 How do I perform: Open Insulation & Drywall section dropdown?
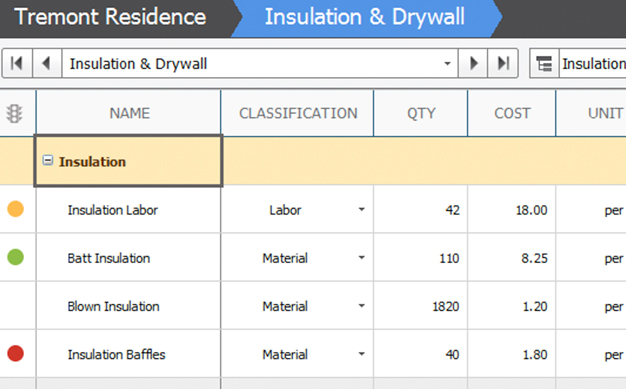[447, 64]
